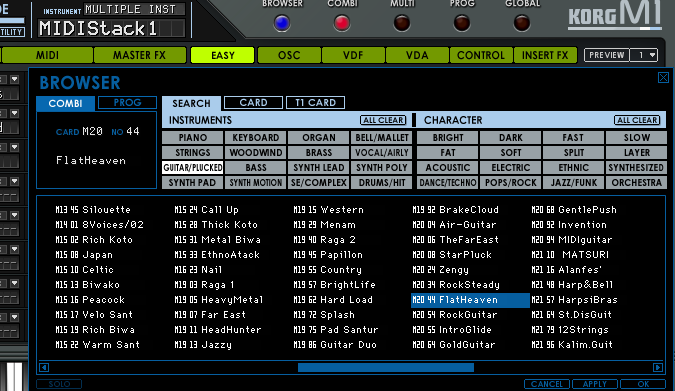Toggle the STRINGS filter
This screenshot has height=391, width=675.
point(193,153)
